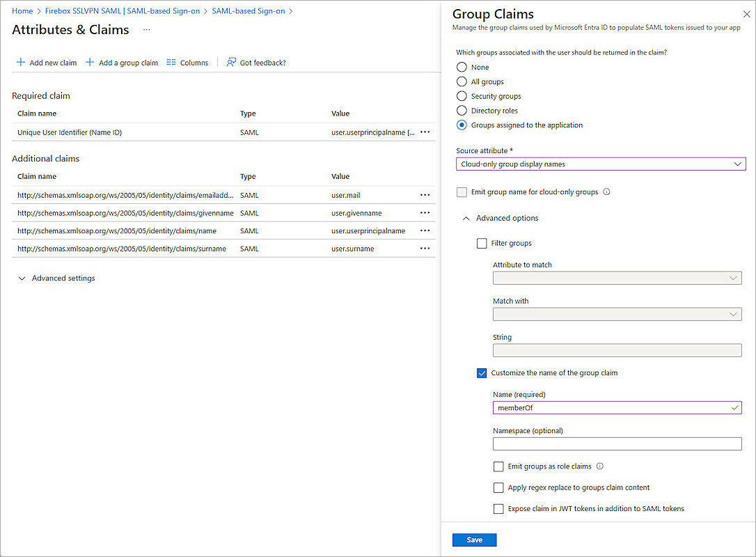Check Expose claim in JWT tokens option
This screenshot has height=557, width=756.
click(498, 509)
